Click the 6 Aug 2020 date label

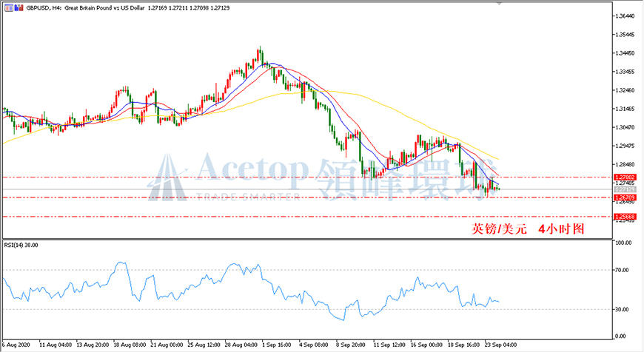[16, 345]
